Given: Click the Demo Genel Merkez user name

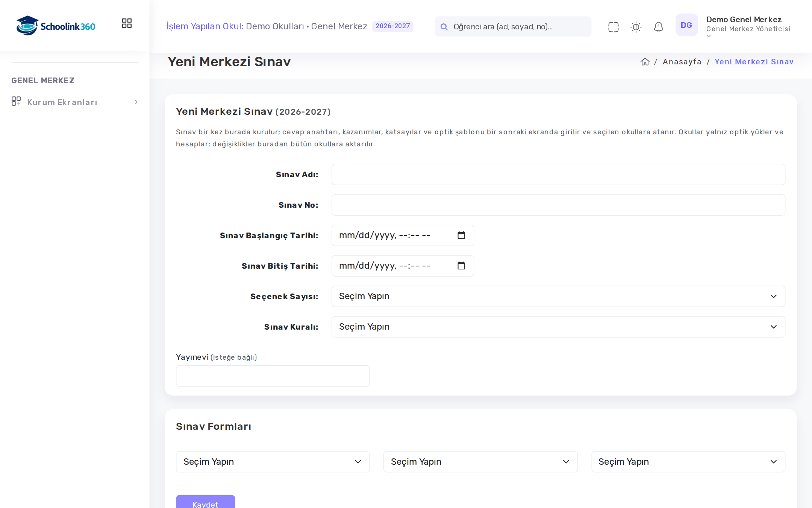Looking at the screenshot, I should tap(744, 20).
